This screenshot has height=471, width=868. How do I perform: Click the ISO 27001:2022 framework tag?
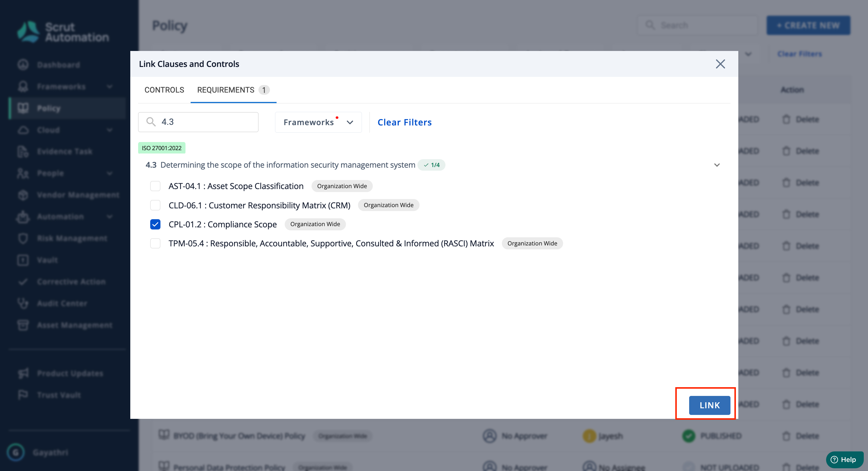162,148
